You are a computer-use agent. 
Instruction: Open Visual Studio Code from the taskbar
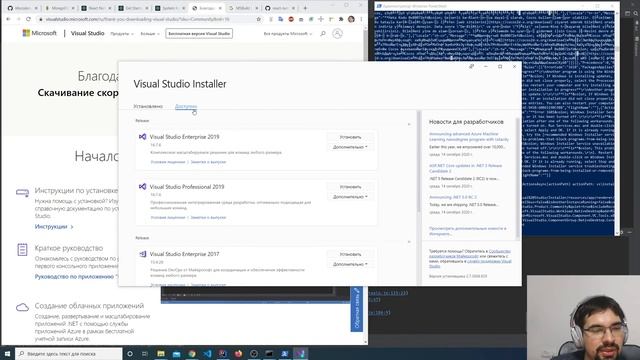207,353
